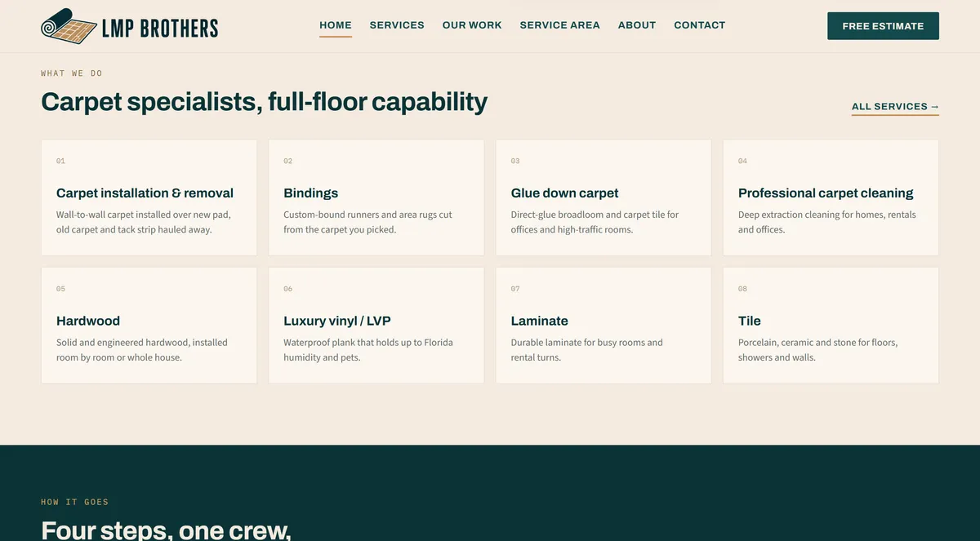This screenshot has height=541, width=980.
Task: Follow the All Services arrow link
Action: point(895,107)
